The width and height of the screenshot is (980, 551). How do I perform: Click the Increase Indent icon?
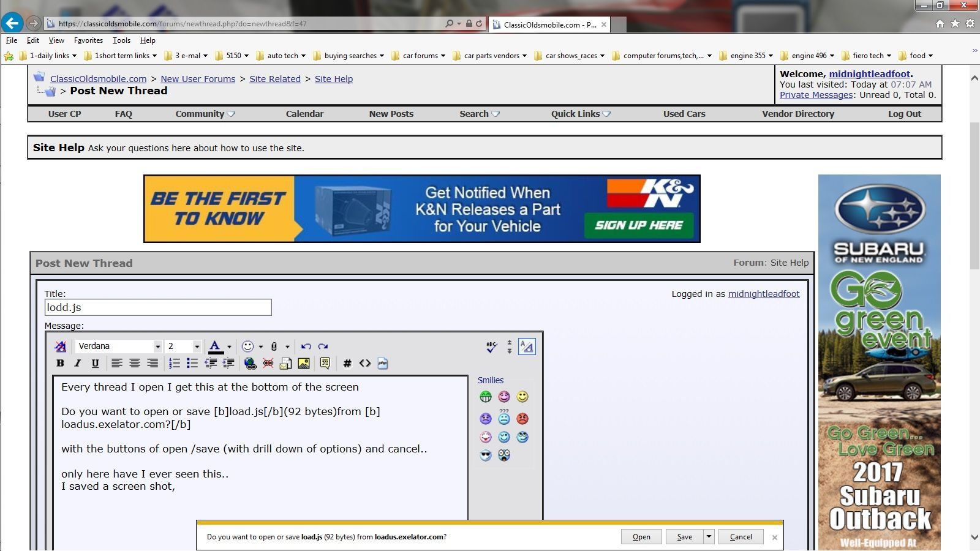click(228, 363)
